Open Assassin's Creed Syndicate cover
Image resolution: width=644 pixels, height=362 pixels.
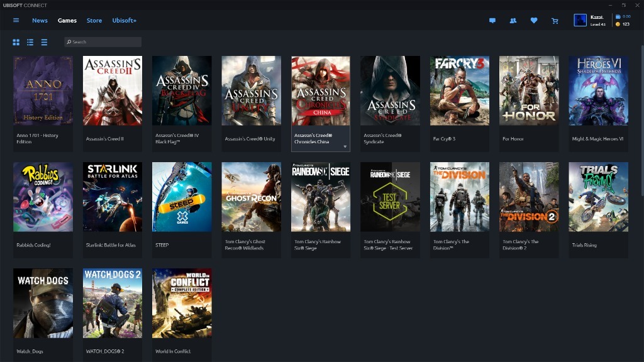coord(390,90)
